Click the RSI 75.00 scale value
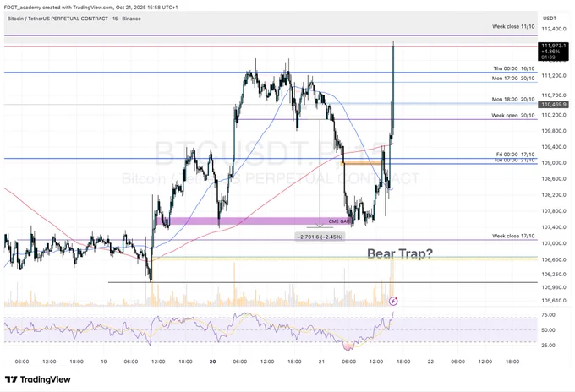 tap(548, 315)
